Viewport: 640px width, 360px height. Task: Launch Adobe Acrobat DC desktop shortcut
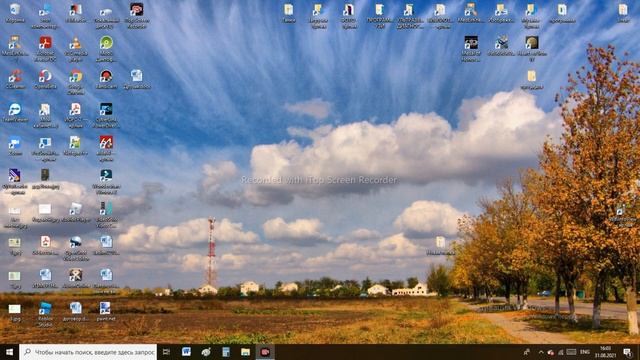point(45,48)
